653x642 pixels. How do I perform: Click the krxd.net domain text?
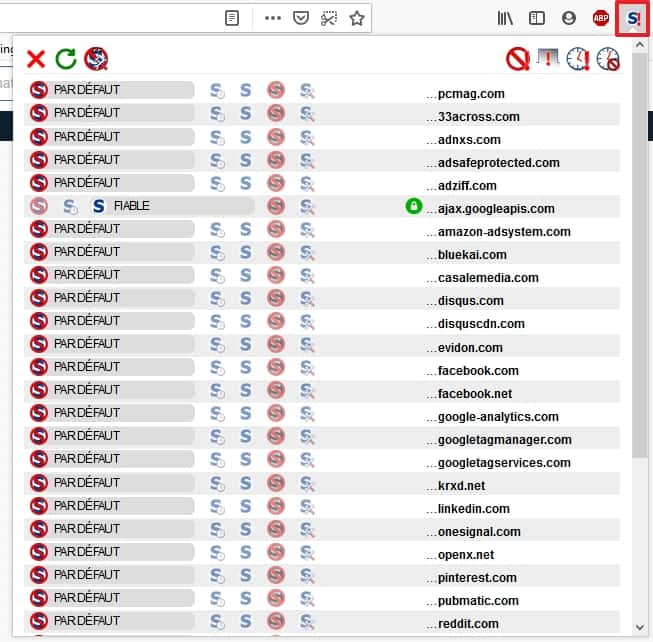tap(461, 486)
